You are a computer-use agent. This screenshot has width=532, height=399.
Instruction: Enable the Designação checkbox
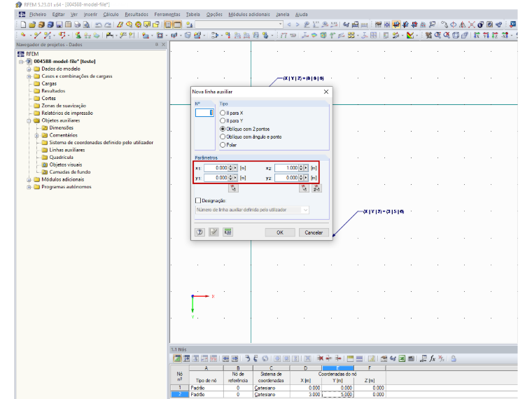[198, 200]
